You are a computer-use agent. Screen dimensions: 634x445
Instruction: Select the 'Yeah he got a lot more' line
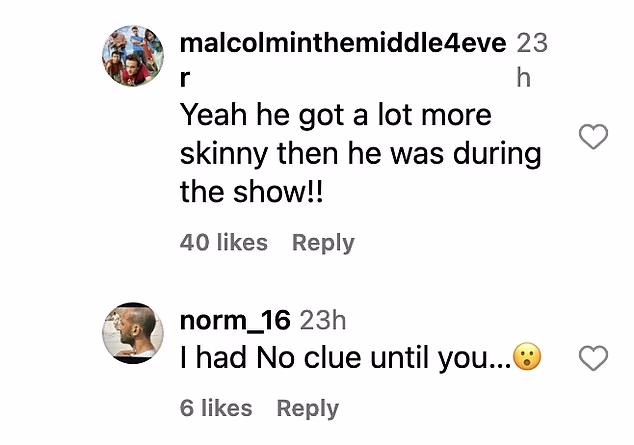click(x=336, y=115)
